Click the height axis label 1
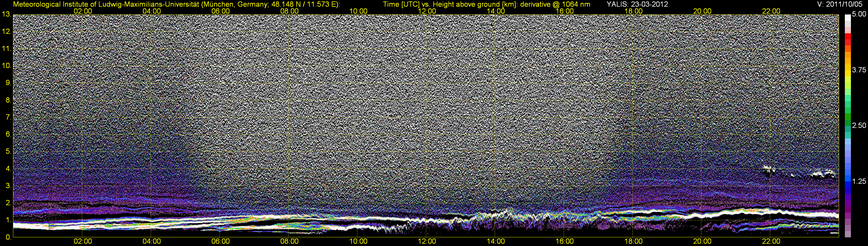868x246 pixels. click(x=8, y=220)
